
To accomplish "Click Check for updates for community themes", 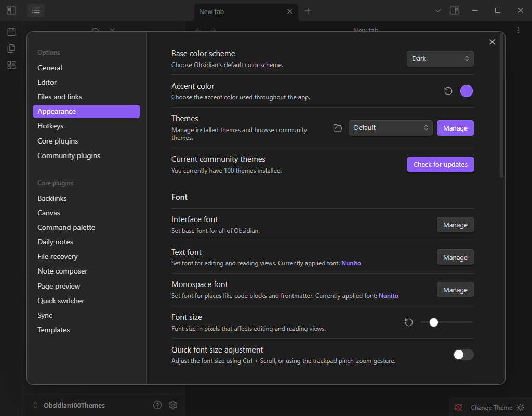I will 440,164.
